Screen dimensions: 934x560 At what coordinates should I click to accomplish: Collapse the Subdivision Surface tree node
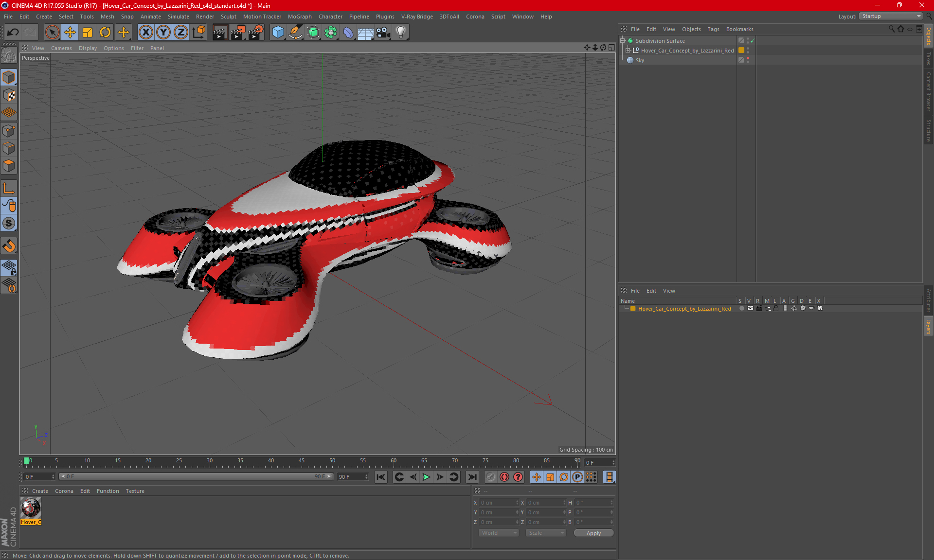click(622, 41)
